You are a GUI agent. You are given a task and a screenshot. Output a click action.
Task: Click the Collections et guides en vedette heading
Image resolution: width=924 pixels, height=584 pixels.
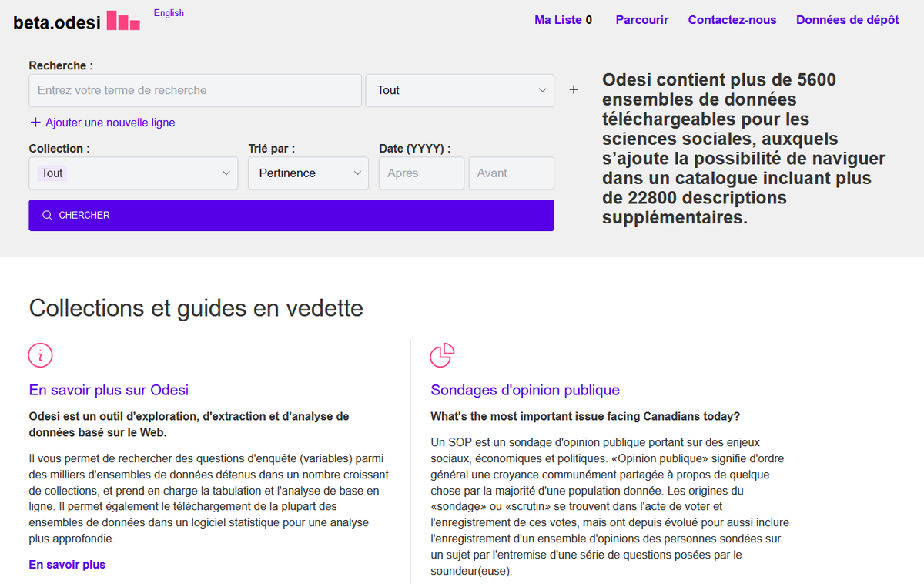point(196,308)
